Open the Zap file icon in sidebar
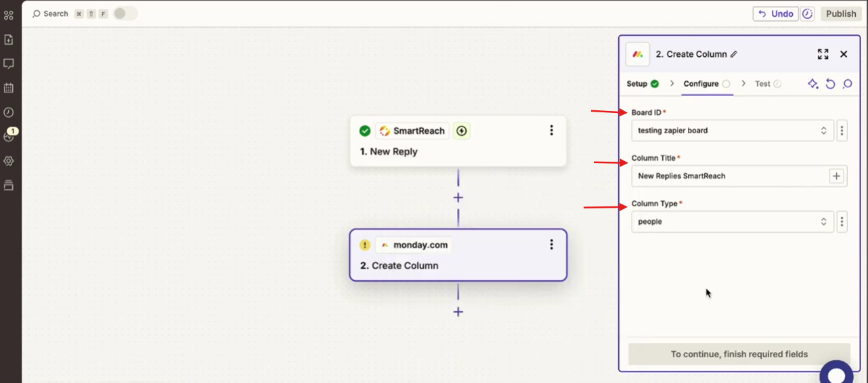Screen dimensions: 868x383 [9, 39]
